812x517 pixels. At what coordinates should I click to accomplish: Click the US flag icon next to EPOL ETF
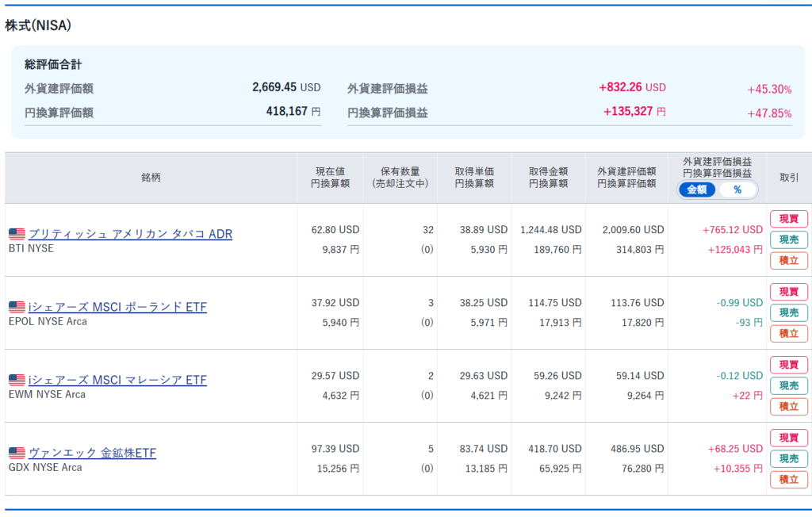tap(17, 307)
